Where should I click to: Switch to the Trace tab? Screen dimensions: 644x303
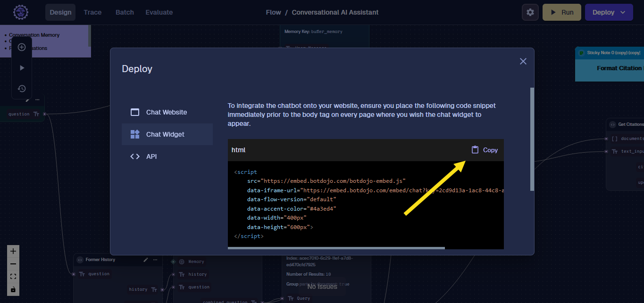[92, 12]
